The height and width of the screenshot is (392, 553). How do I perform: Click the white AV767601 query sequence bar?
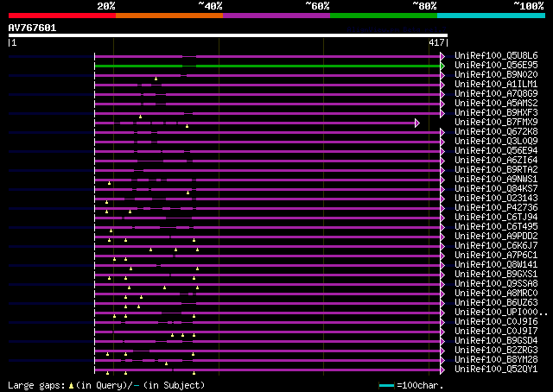(228, 35)
